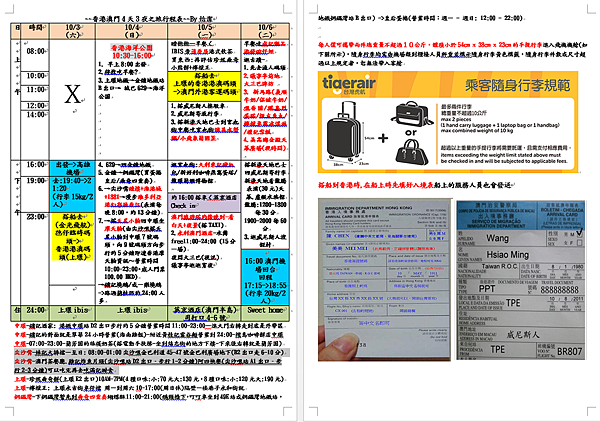Click the Hong Kong arrival card photo
This screenshot has width=600, height=422.
pos(385,279)
